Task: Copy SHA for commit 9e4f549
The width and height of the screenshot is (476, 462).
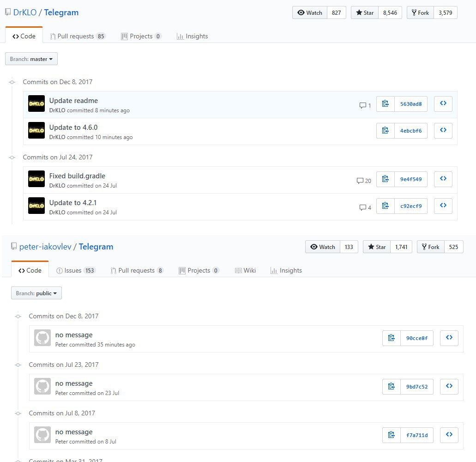Action: (x=385, y=179)
